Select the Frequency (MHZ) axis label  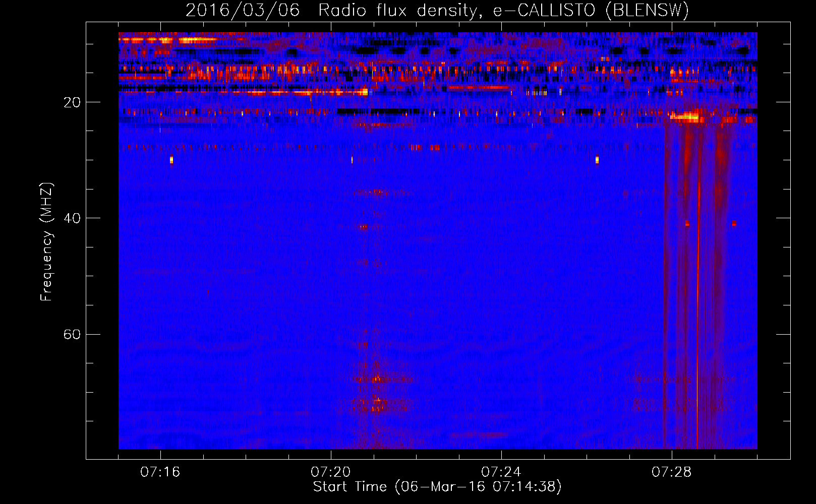tap(46, 242)
